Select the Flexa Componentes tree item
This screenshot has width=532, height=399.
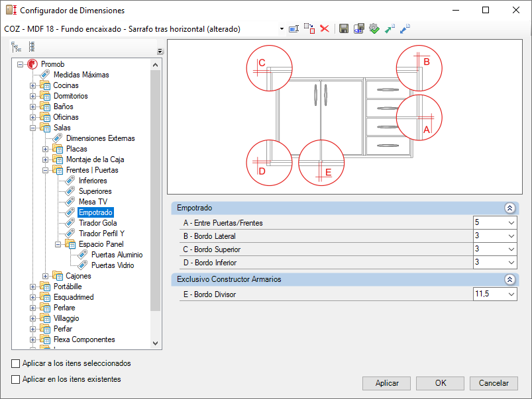coord(84,339)
